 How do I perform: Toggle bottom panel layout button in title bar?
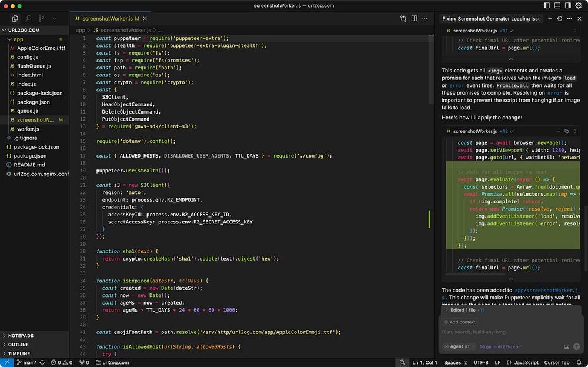(x=557, y=5)
